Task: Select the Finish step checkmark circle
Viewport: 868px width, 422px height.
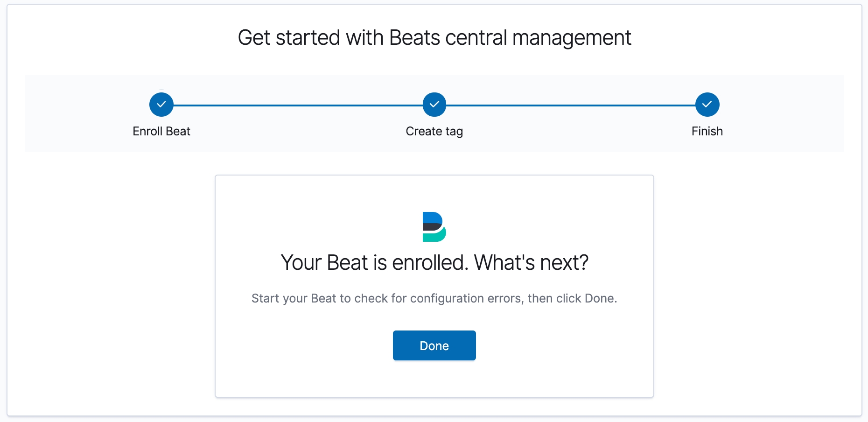Action: (707, 105)
